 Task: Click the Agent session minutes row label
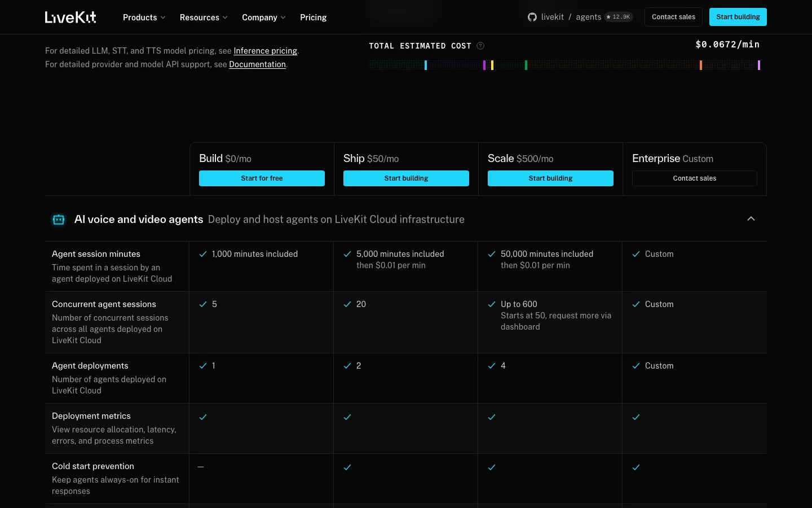tap(96, 254)
